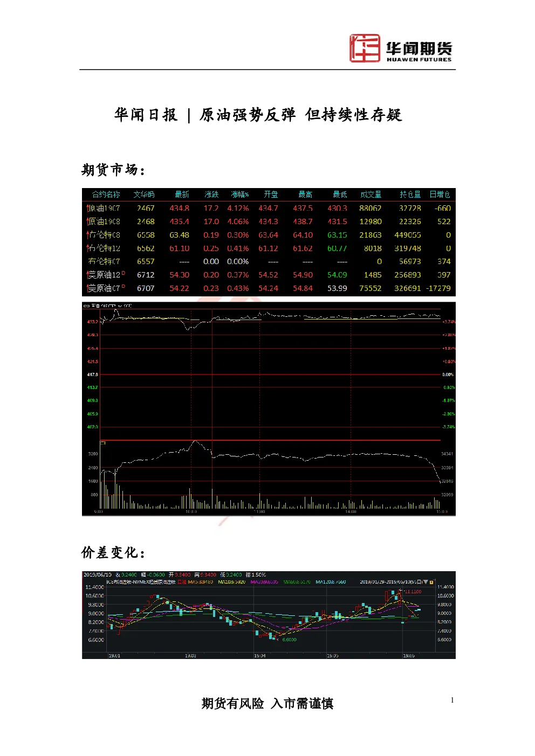
Task: Click the 最高 column header
Action: pos(305,195)
